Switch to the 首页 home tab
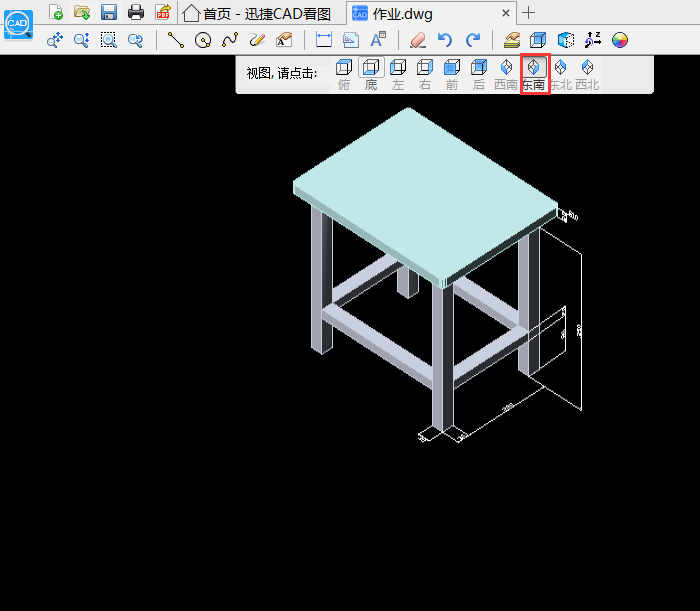 257,13
